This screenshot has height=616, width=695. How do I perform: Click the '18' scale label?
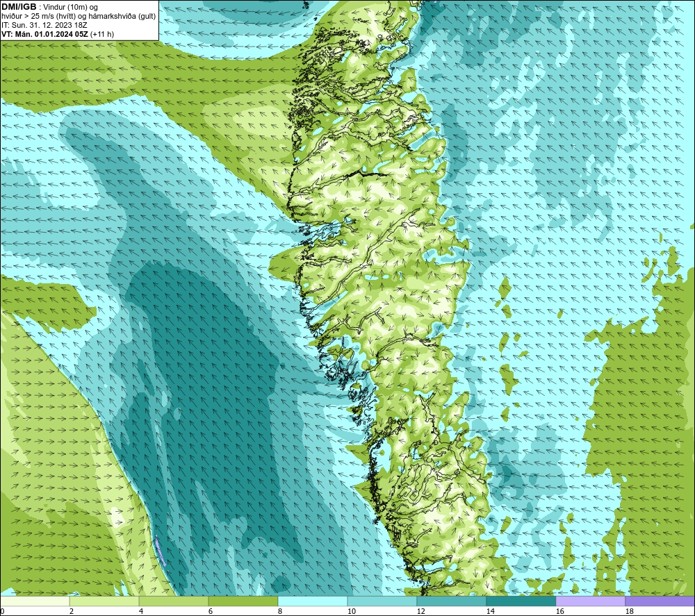coord(630,612)
